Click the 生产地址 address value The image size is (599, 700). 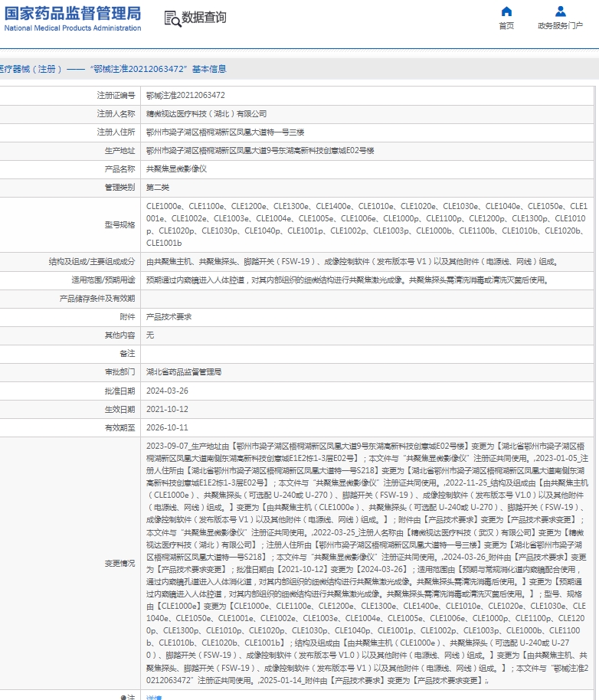pyautogui.click(x=260, y=150)
